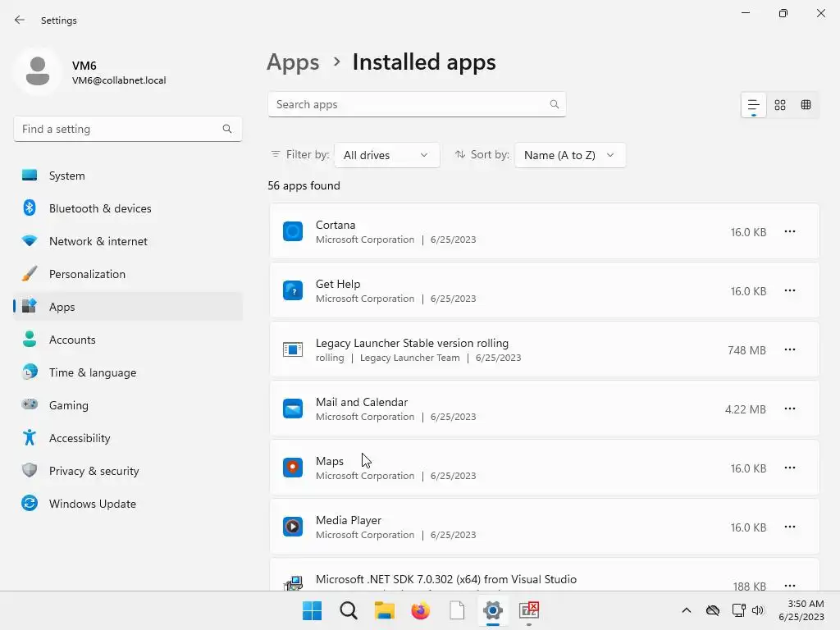The image size is (840, 630).
Task: Switch to grid view layout
Action: (x=780, y=105)
